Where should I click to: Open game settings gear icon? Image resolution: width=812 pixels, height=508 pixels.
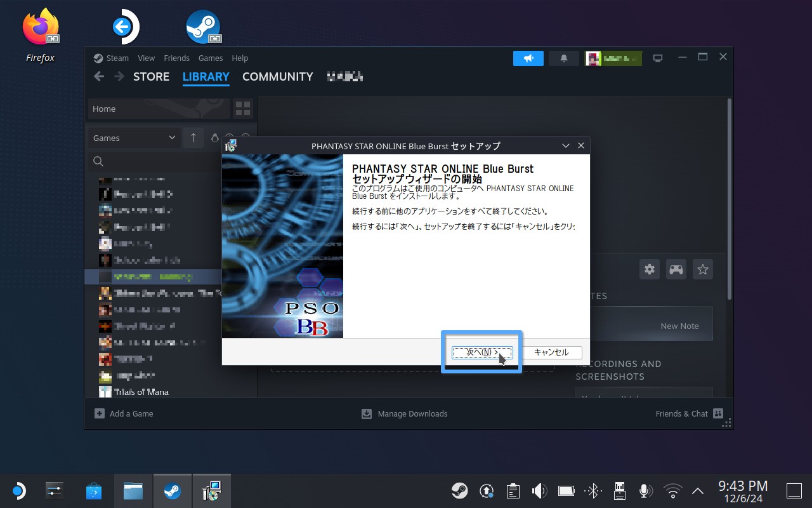coord(650,269)
